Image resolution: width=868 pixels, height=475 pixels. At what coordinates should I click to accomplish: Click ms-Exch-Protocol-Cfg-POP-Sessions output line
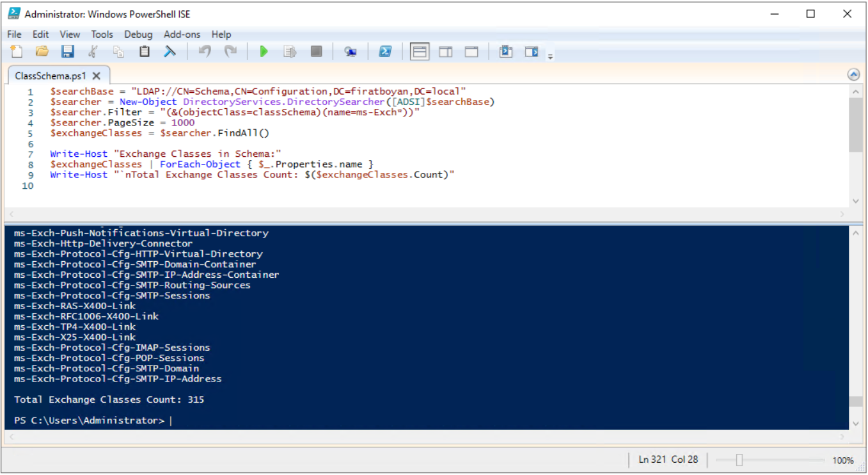point(109,358)
